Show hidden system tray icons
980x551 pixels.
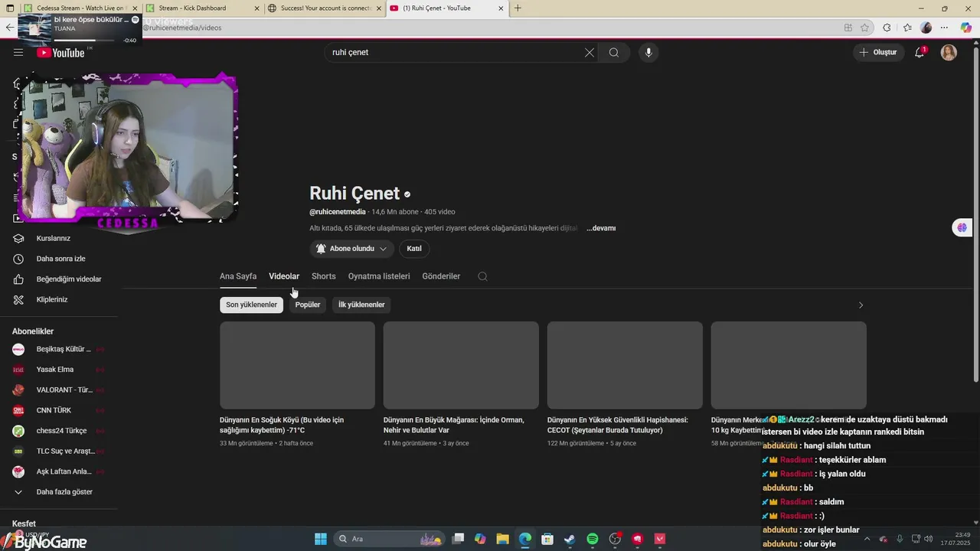click(x=867, y=539)
